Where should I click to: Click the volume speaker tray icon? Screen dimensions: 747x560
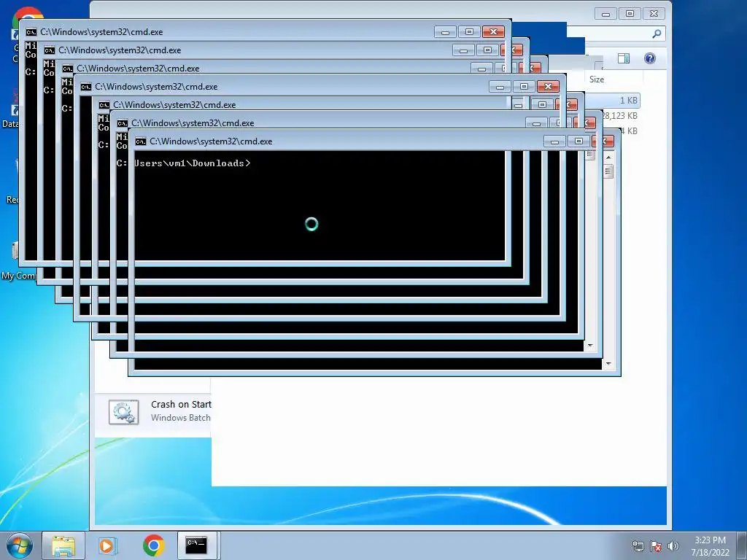coord(673,546)
